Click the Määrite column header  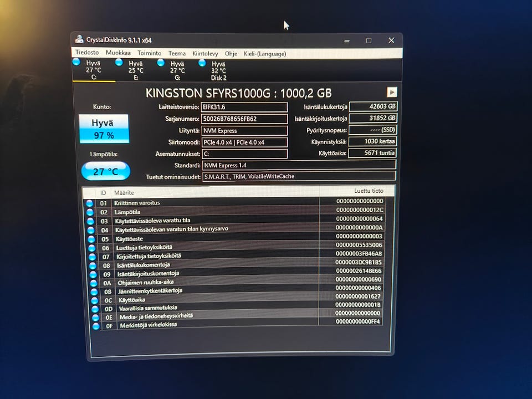pyautogui.click(x=124, y=193)
